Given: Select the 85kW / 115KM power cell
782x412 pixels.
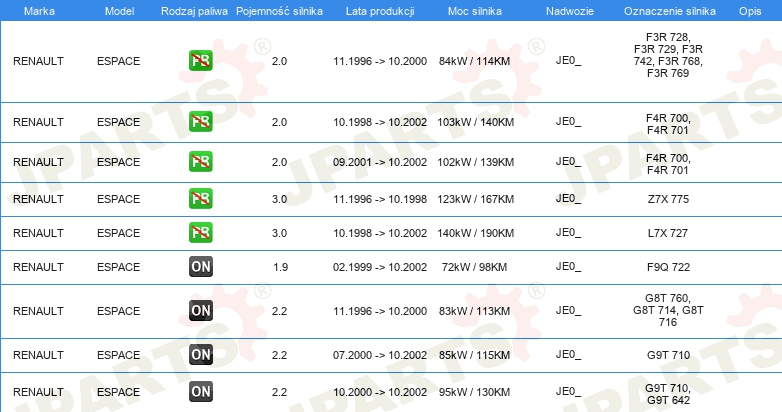Looking at the screenshot, I should 474,355.
